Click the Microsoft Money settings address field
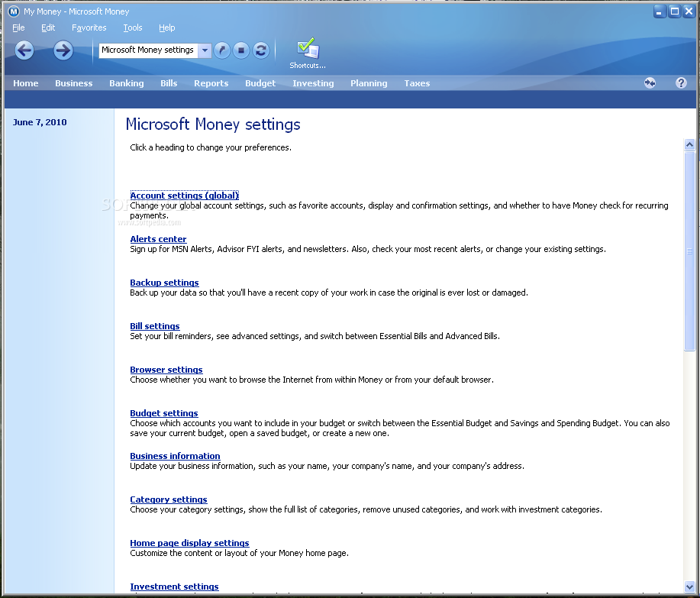 [149, 50]
